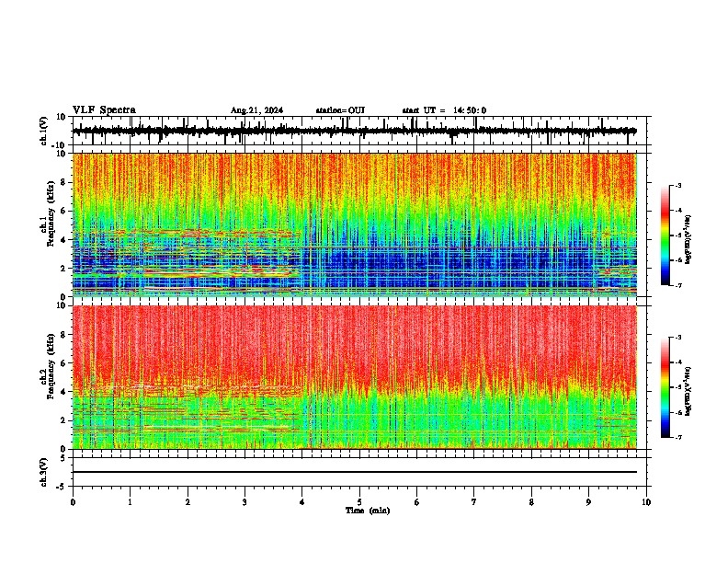Click the "-7" tick on ch.1 colorbar
The image size is (728, 563).
coord(677,285)
